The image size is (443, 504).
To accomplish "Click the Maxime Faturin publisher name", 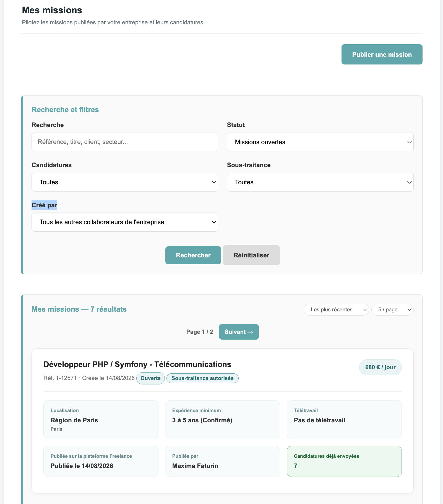I will point(195,466).
